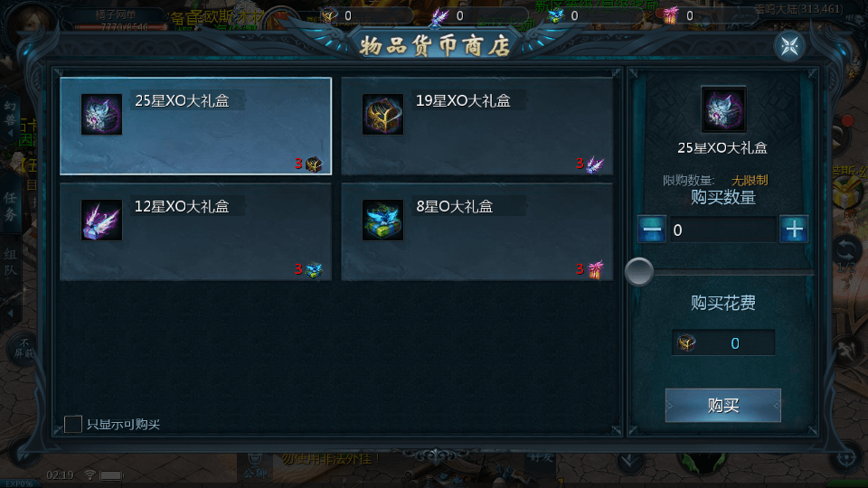The image size is (868, 488).
Task: Select the 25星XO大礼盒 item icon
Action: pyautogui.click(x=101, y=115)
